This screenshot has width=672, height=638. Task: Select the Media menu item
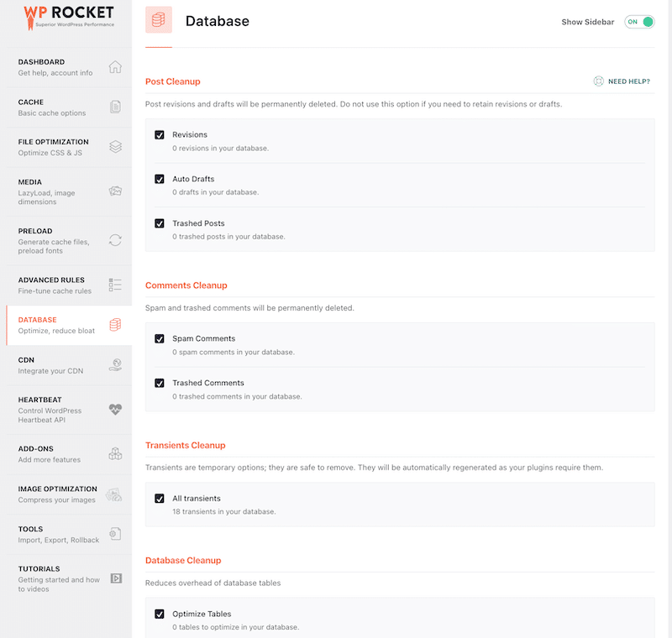(69, 191)
